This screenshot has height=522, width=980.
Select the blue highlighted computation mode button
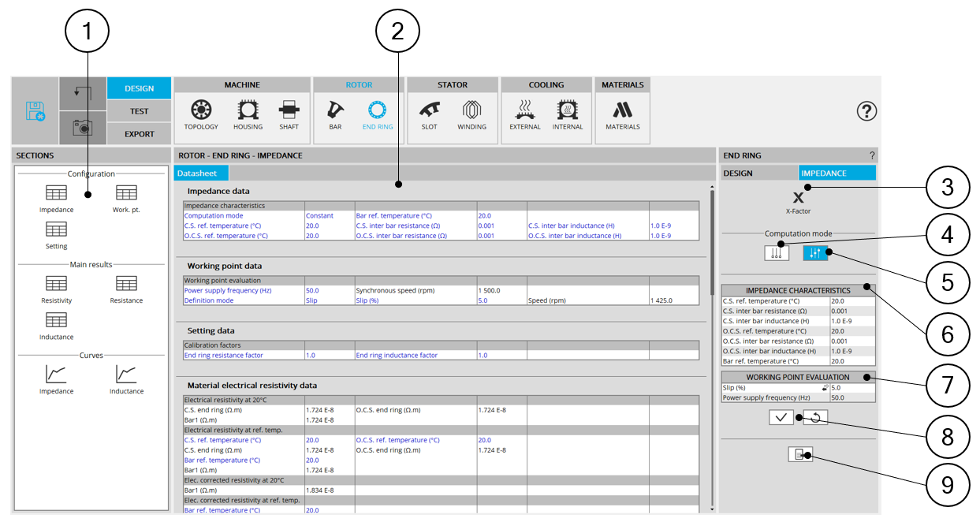pos(815,253)
